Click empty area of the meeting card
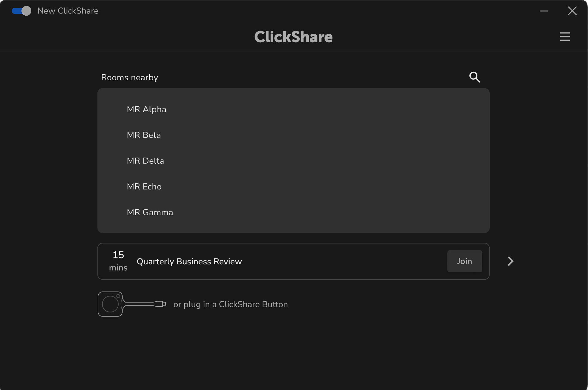 point(337,261)
